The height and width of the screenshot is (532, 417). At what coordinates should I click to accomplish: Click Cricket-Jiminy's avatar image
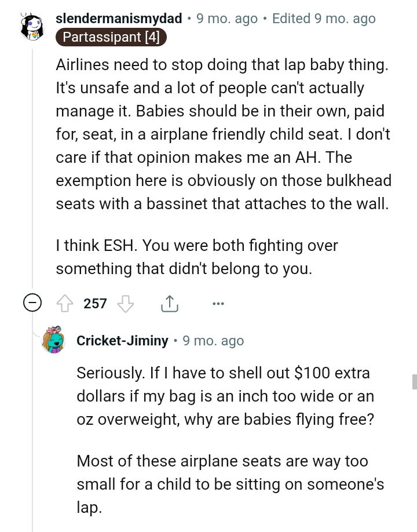click(x=54, y=341)
